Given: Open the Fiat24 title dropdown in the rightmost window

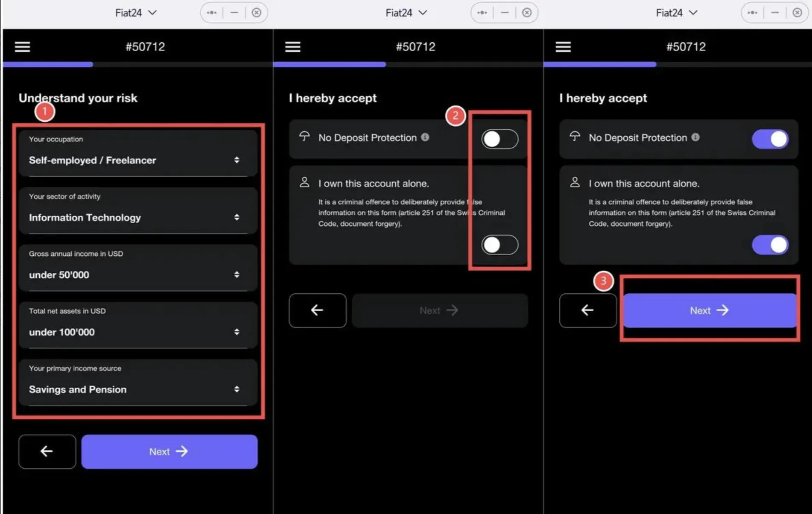Looking at the screenshot, I should [x=676, y=13].
